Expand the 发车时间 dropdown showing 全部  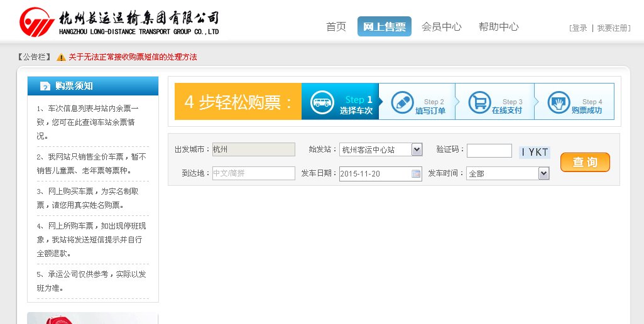click(x=543, y=174)
